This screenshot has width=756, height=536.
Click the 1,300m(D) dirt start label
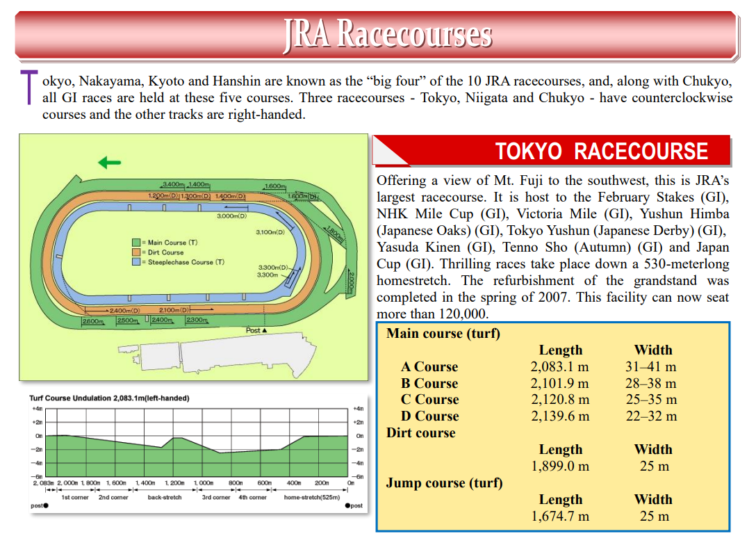point(195,196)
